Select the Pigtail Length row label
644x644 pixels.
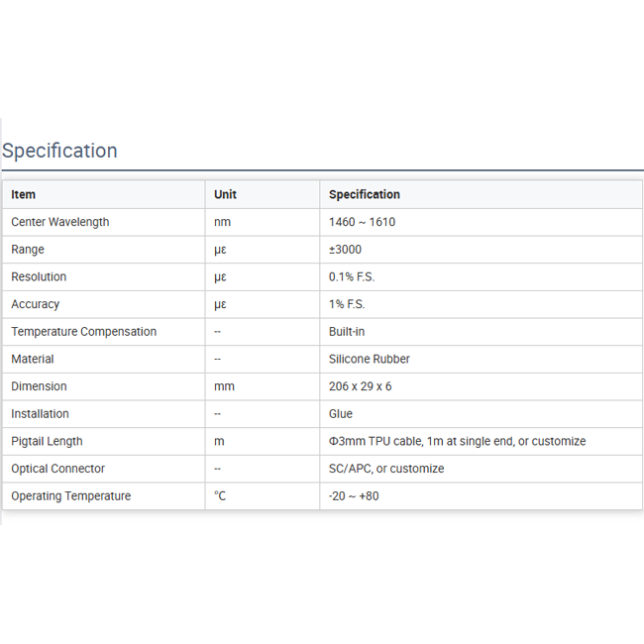(47, 441)
